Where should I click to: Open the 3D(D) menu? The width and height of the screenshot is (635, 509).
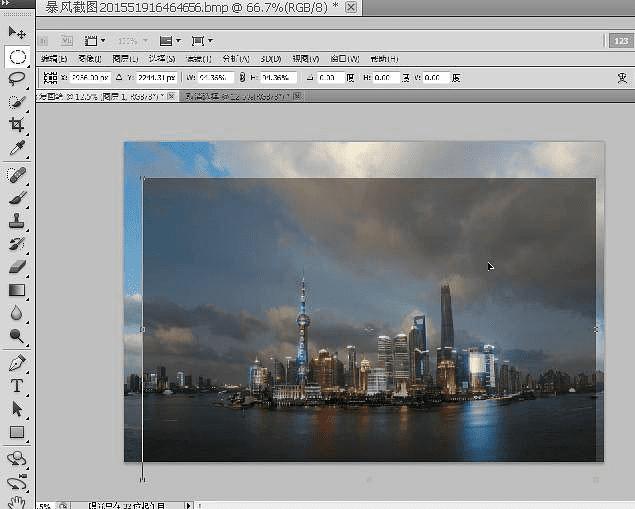(271, 59)
